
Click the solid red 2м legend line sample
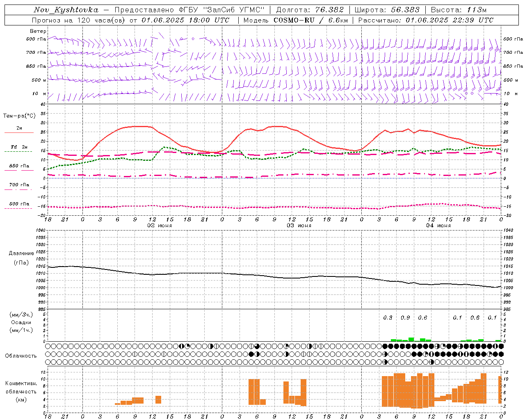click(19, 132)
